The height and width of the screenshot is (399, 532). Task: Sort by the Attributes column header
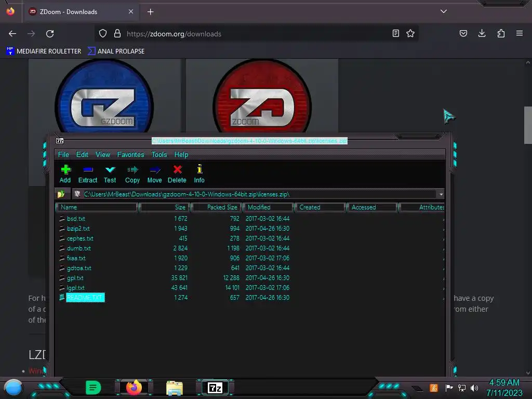(x=422, y=207)
